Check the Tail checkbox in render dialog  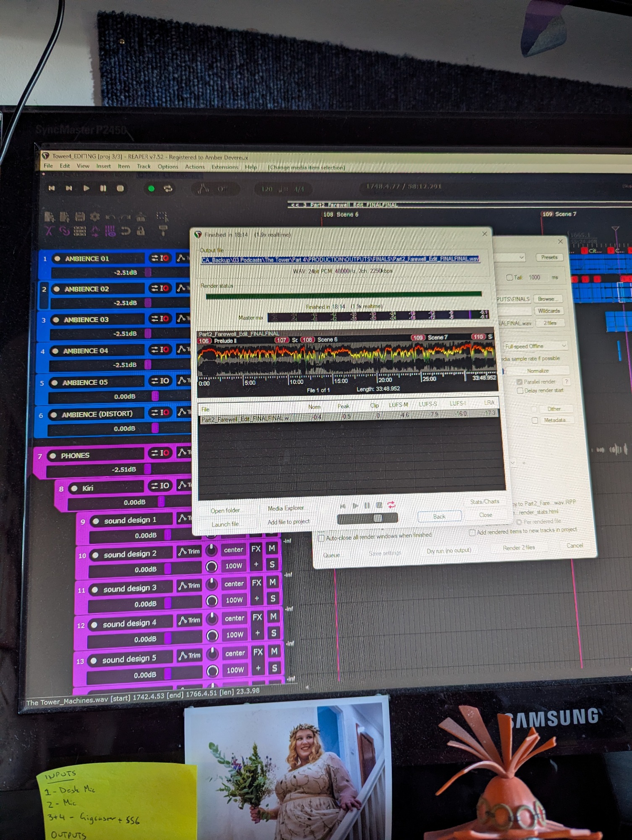coord(509,278)
